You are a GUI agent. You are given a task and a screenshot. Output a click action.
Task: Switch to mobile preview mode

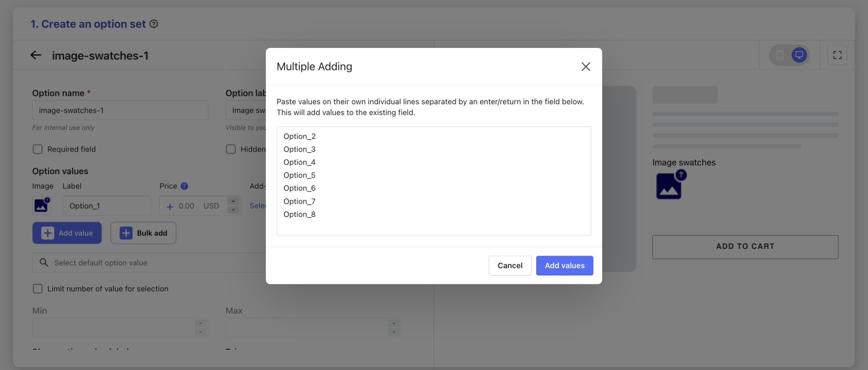click(780, 55)
